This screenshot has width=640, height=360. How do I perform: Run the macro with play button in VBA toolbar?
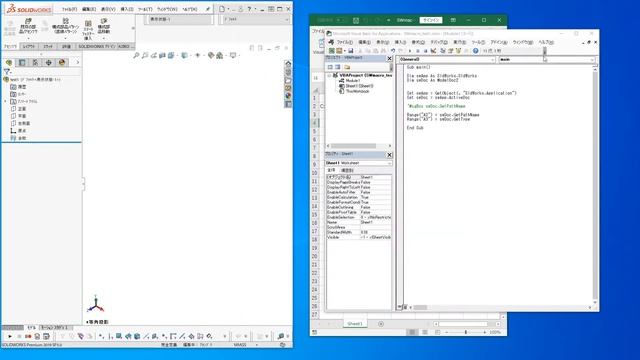(410, 51)
